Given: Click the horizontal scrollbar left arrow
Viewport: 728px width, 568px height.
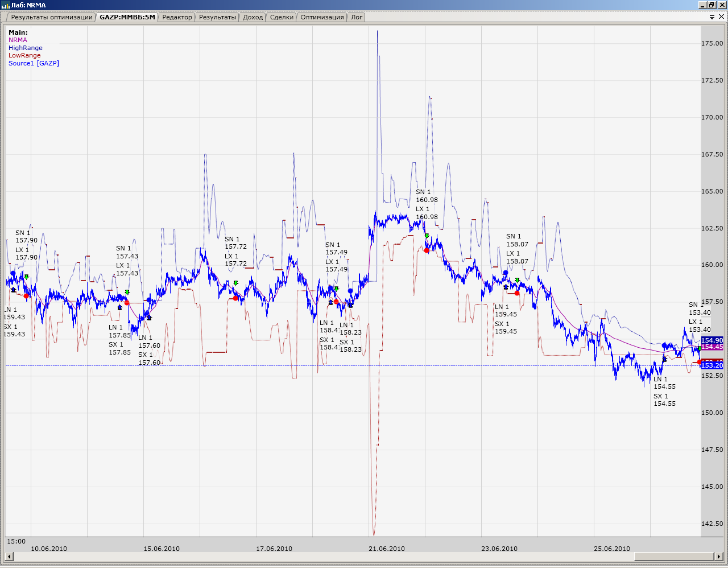Looking at the screenshot, I should [x=9, y=556].
